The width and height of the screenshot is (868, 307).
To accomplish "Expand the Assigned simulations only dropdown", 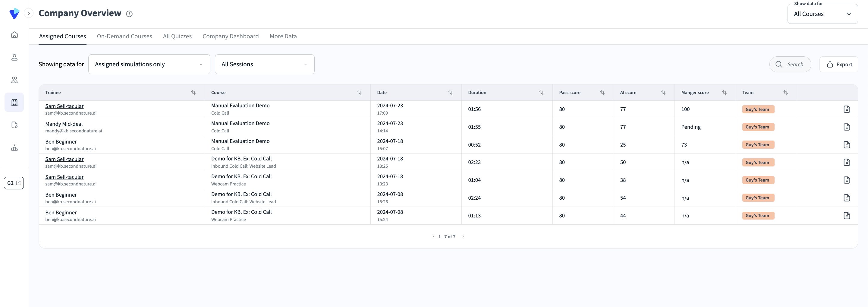I will (149, 64).
